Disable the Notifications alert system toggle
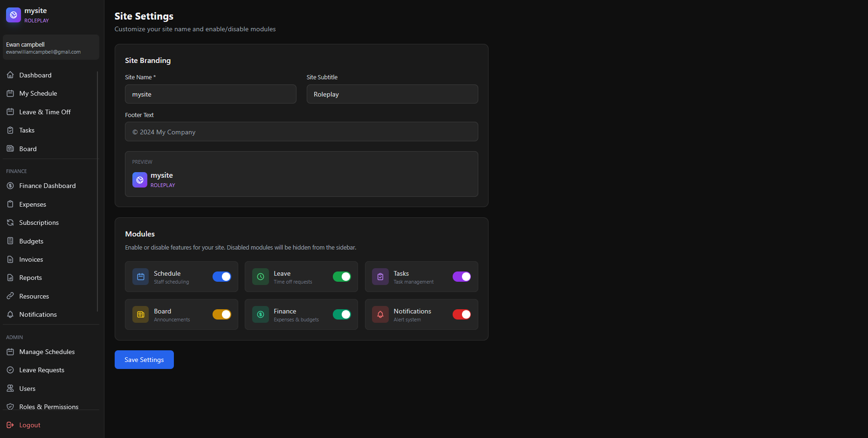This screenshot has width=868, height=438. coord(462,314)
